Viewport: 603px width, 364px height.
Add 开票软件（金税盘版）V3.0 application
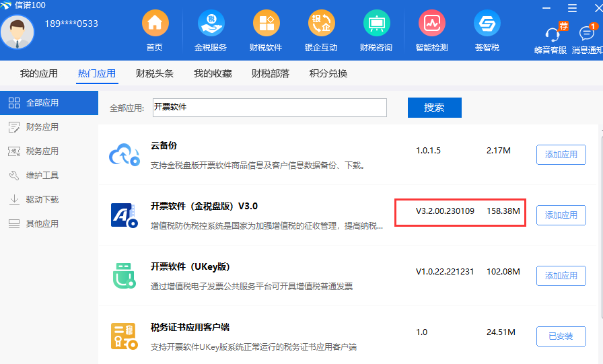(561, 215)
